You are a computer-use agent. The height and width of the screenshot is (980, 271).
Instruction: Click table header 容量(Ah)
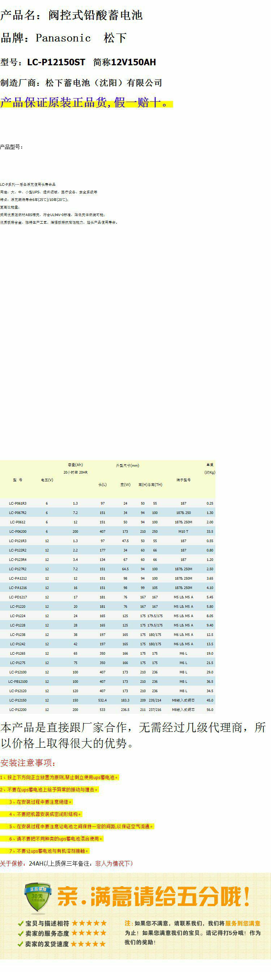76,465
